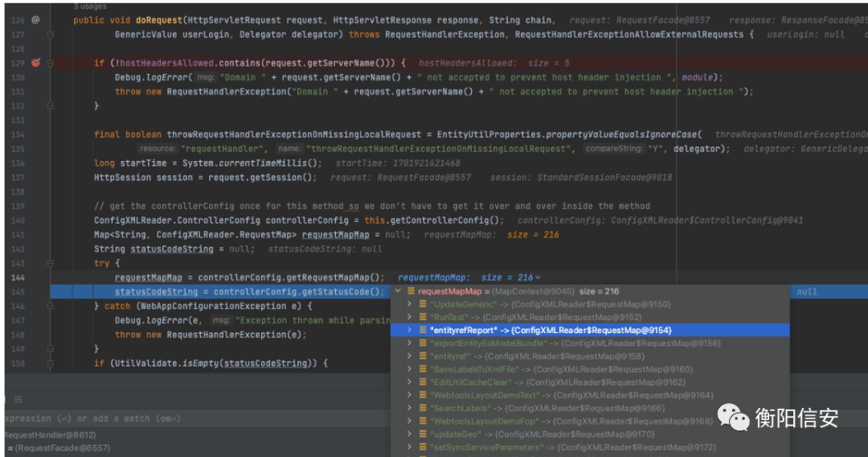Select the {RequestFacade@8557} variable row

tap(197, 447)
